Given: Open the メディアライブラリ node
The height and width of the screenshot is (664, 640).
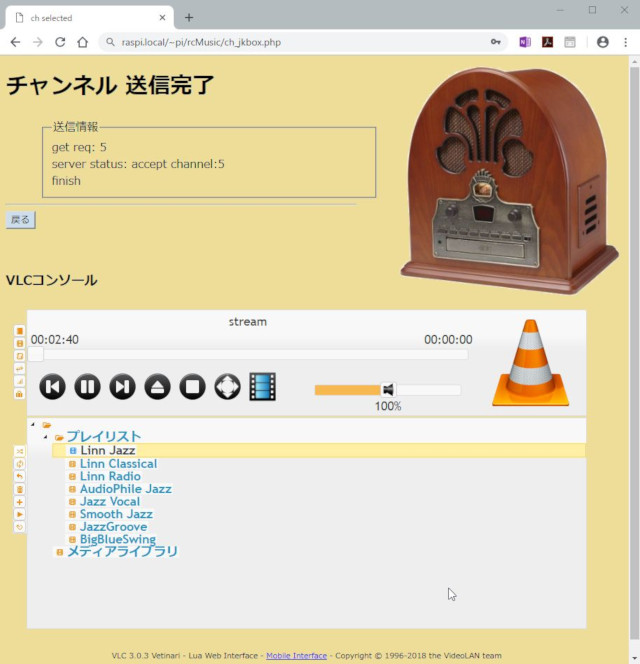Looking at the screenshot, I should click(x=122, y=551).
